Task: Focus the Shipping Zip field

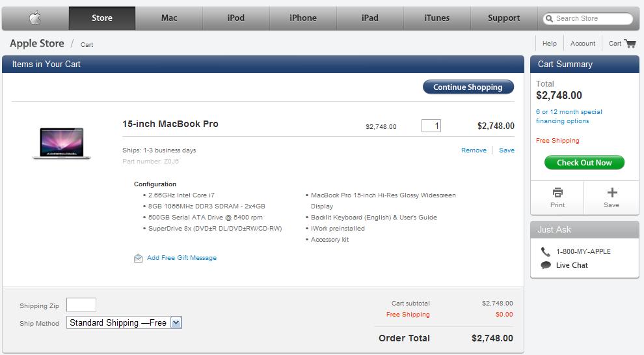Action: point(81,305)
